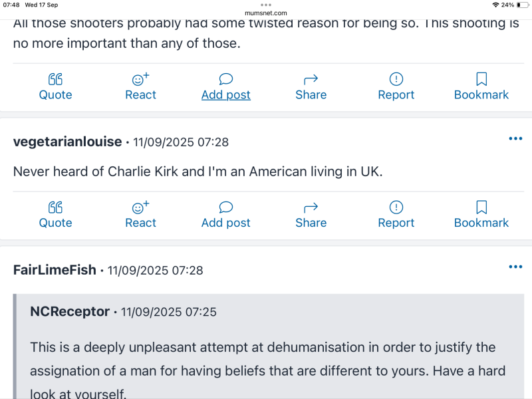Bookmark vegetarianlouise's post
Viewport: 532px width, 399px height.
coord(481,215)
